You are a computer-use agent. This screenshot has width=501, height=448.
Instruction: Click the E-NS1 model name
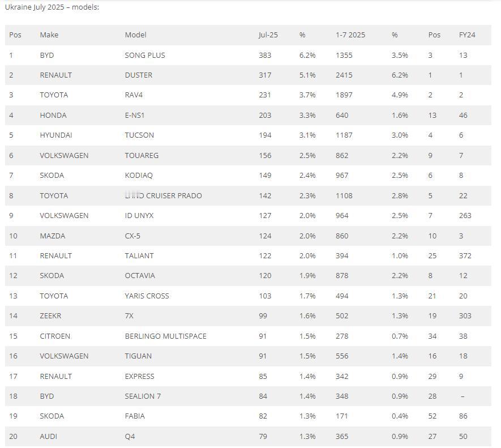[x=134, y=115]
